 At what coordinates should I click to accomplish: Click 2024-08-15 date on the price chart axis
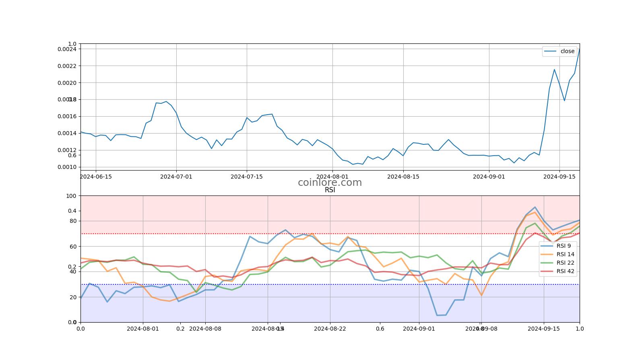pos(403,177)
